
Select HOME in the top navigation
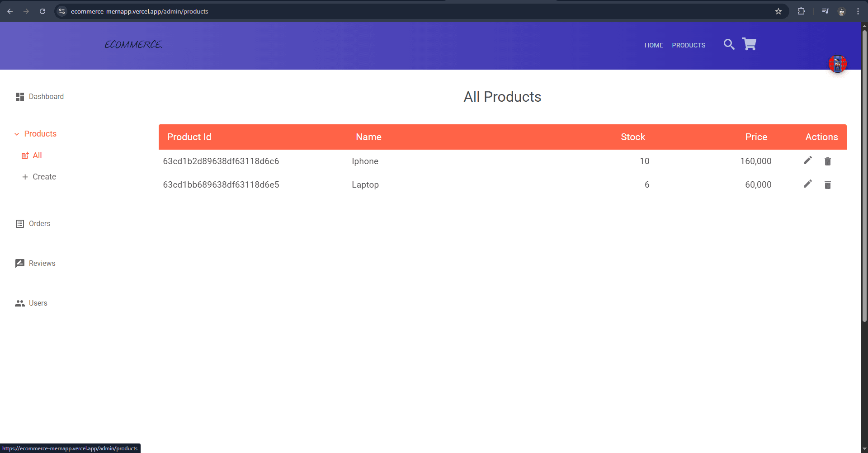point(653,45)
